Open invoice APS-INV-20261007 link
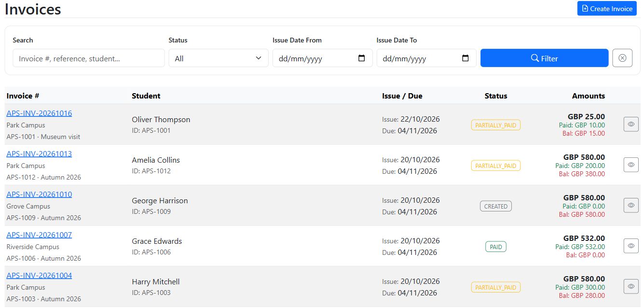This screenshot has width=644, height=308. coord(39,235)
